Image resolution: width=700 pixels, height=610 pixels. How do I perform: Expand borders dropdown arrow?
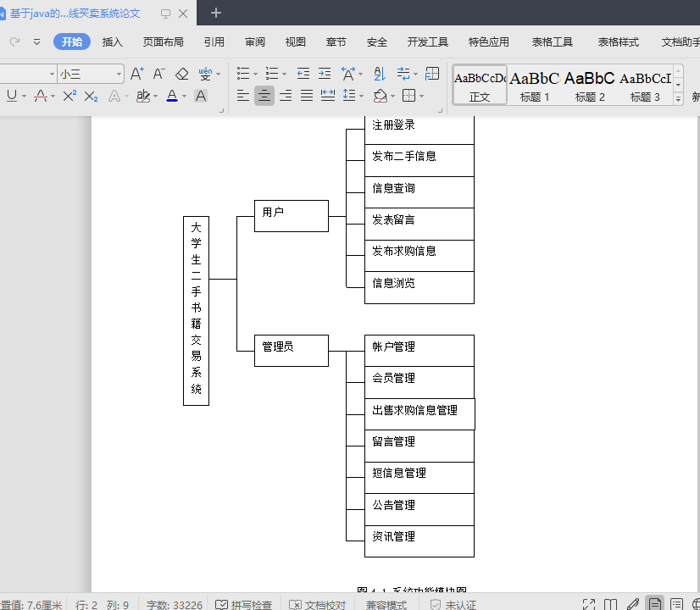point(421,97)
